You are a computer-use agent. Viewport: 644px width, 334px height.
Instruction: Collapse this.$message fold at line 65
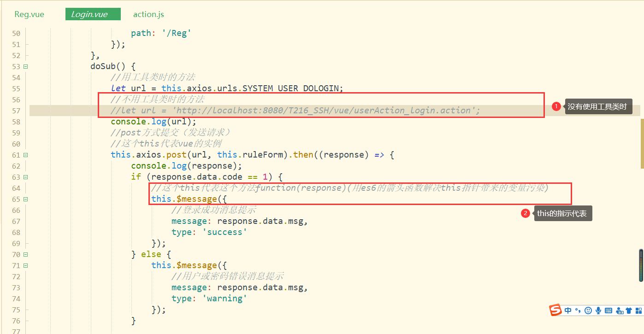pos(25,199)
